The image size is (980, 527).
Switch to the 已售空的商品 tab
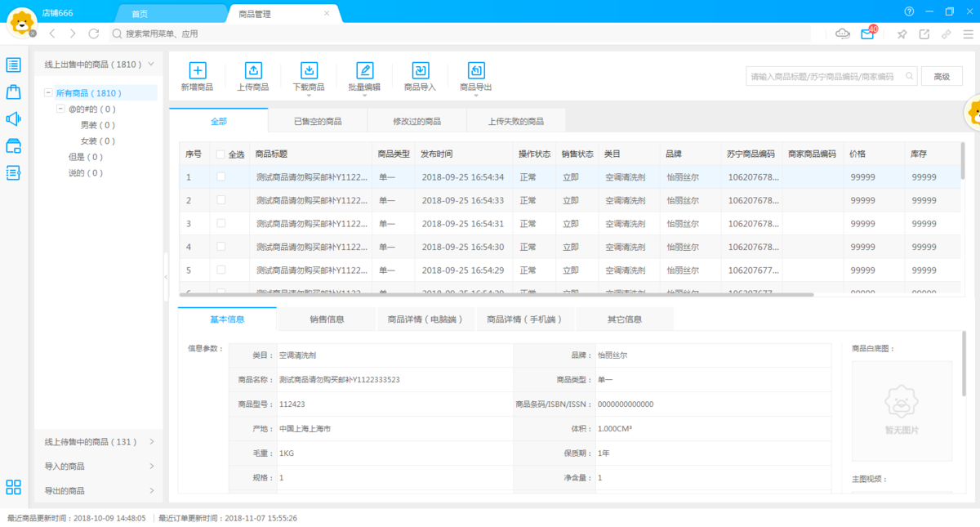point(318,121)
